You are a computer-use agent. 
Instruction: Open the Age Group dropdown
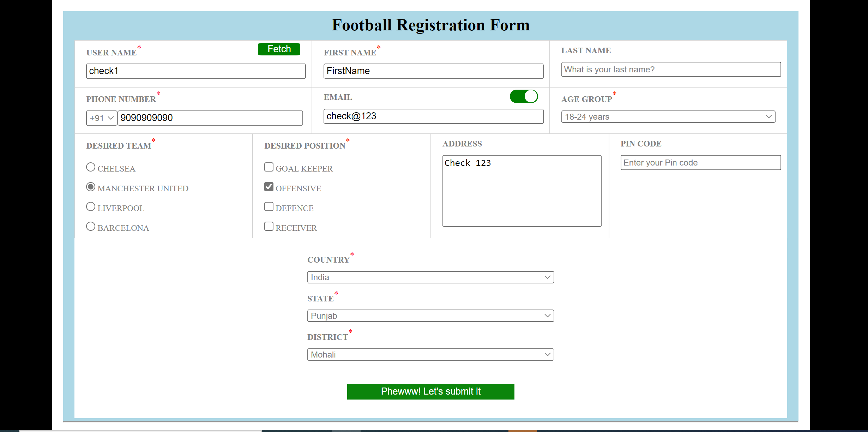coord(667,117)
